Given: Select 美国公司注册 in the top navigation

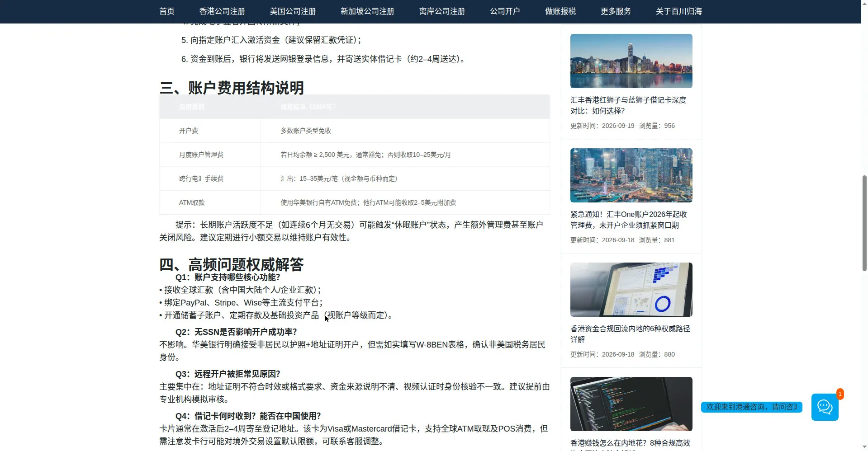Looking at the screenshot, I should [293, 11].
